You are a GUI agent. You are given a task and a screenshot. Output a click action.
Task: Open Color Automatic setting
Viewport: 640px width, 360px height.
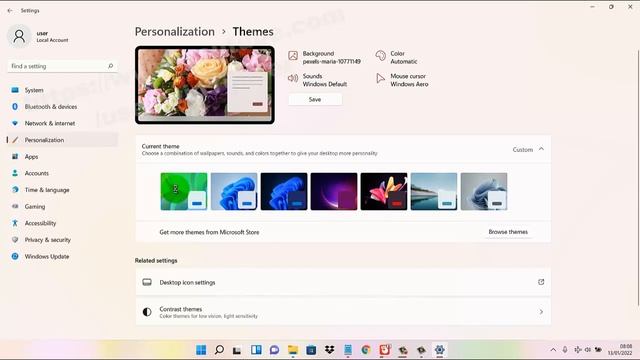pyautogui.click(x=396, y=58)
